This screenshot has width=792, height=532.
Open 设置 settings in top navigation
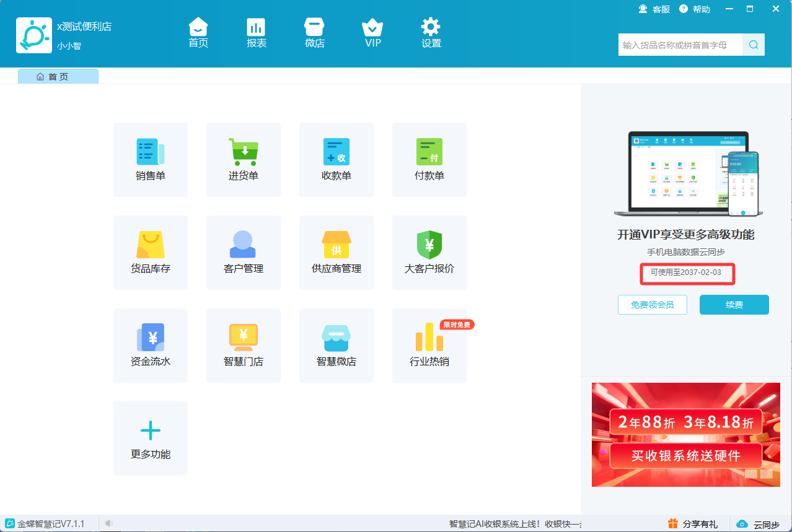coord(431,33)
